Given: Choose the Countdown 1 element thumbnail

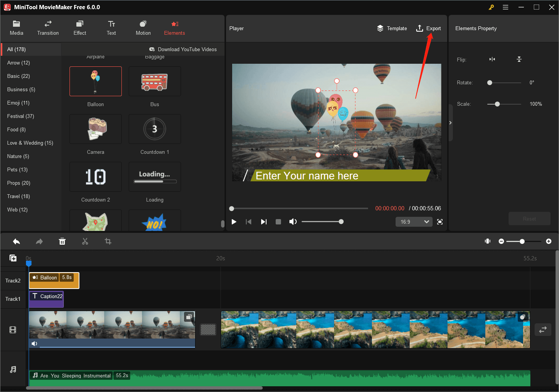Looking at the screenshot, I should (155, 129).
